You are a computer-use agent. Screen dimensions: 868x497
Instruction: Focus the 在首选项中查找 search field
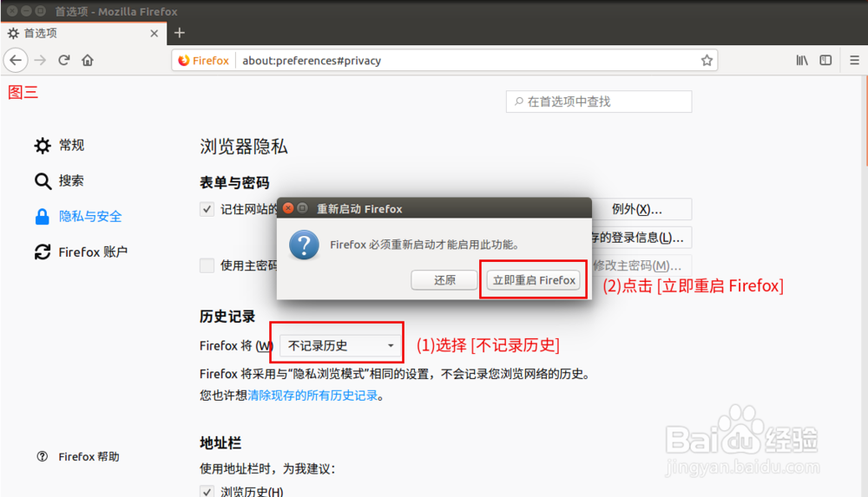point(598,101)
